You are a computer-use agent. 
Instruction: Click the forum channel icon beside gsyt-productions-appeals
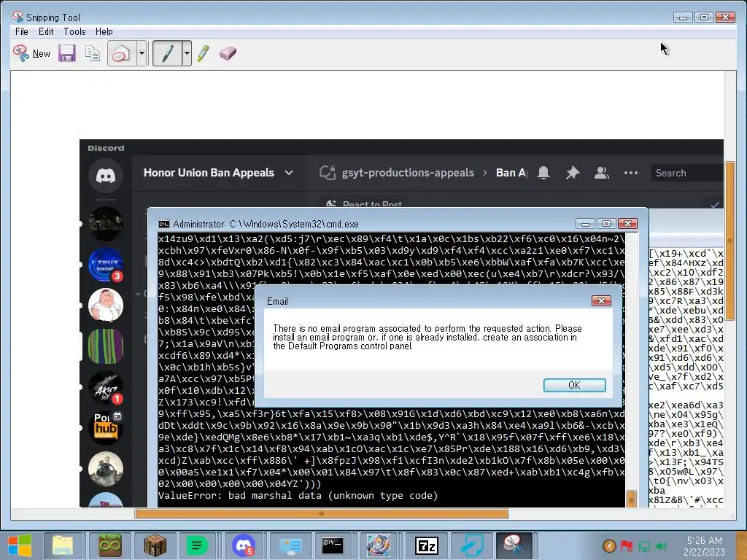(x=328, y=173)
